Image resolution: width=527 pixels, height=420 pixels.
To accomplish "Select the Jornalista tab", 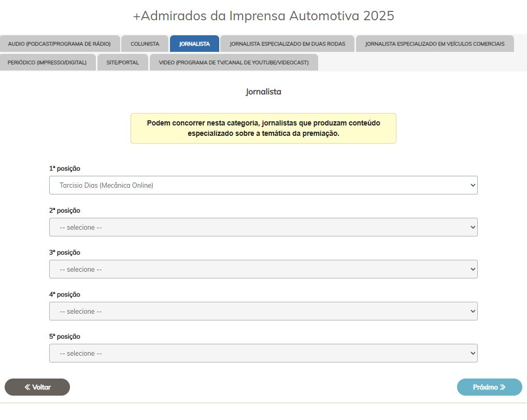I will click(x=194, y=44).
